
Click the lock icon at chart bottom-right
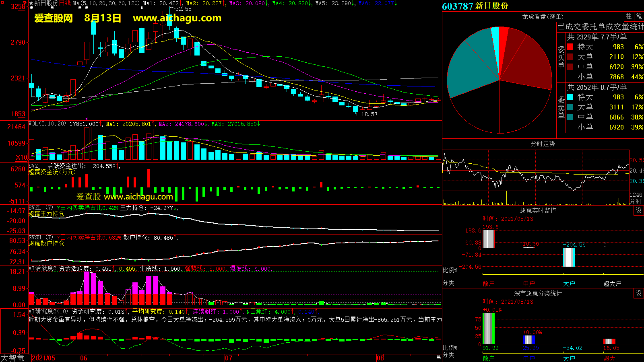[x=438, y=357]
